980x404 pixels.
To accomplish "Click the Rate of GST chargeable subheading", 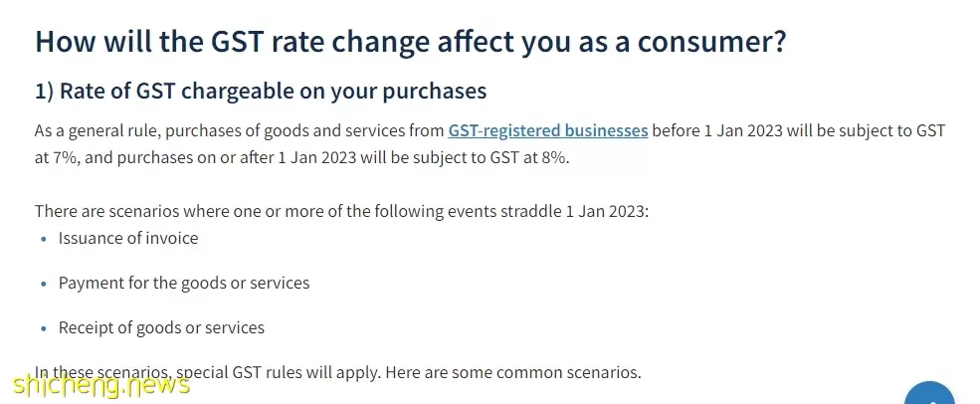I will click(x=261, y=92).
